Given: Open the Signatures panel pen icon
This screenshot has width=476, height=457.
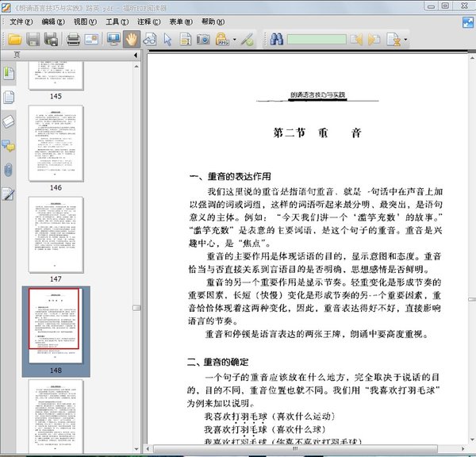Looking at the screenshot, I should 9,194.
